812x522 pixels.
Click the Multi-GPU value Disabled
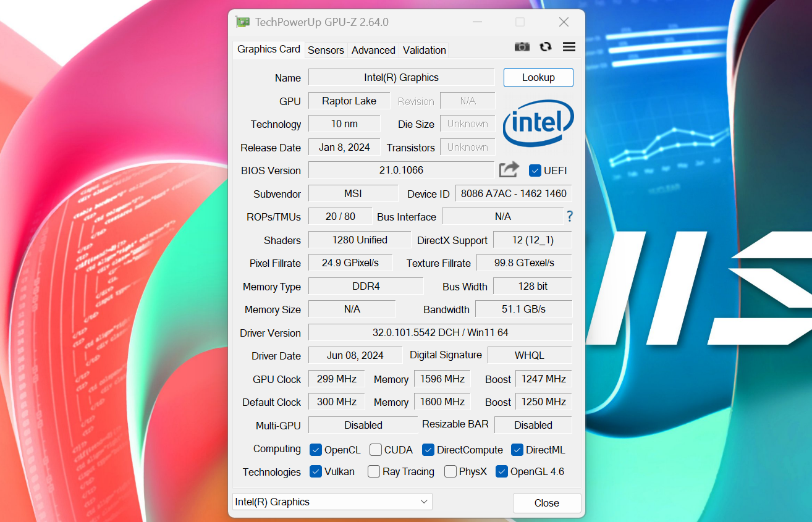pyautogui.click(x=363, y=425)
